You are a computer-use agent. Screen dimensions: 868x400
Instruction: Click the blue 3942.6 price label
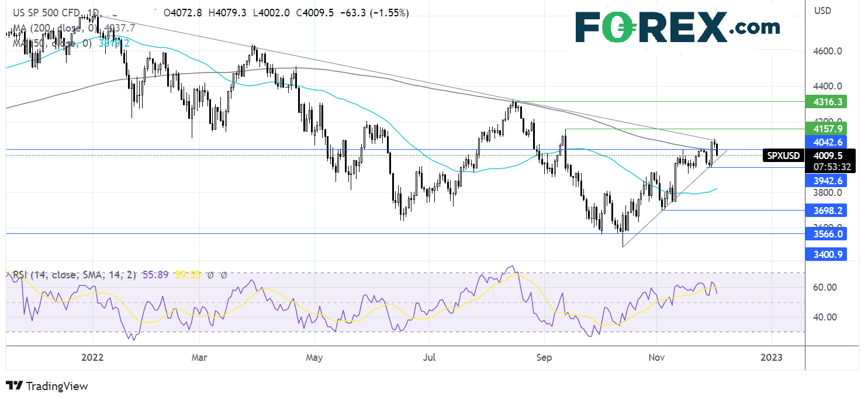coord(825,180)
